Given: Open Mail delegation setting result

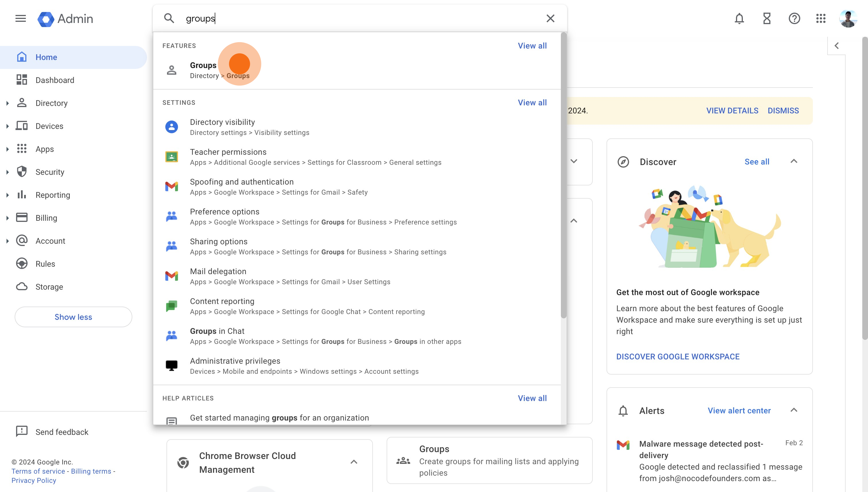Looking at the screenshot, I should coord(357,276).
